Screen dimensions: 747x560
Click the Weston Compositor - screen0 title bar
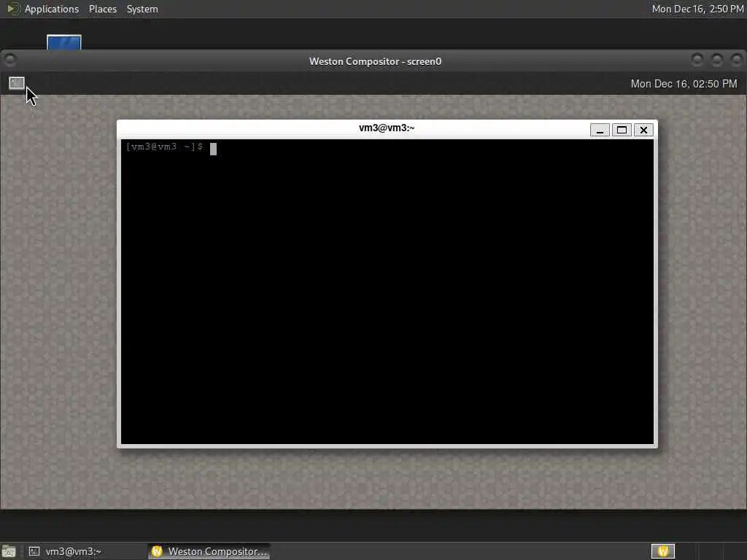tap(375, 61)
